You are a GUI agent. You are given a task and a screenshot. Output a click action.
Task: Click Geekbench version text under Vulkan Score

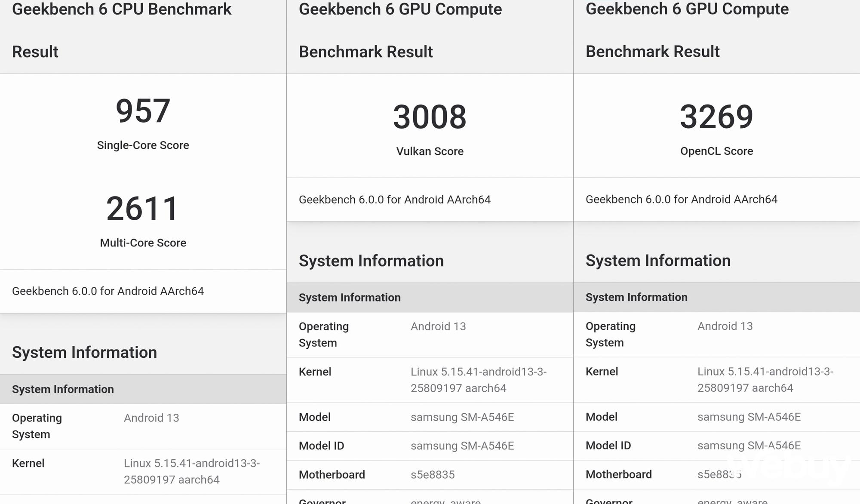click(x=395, y=200)
